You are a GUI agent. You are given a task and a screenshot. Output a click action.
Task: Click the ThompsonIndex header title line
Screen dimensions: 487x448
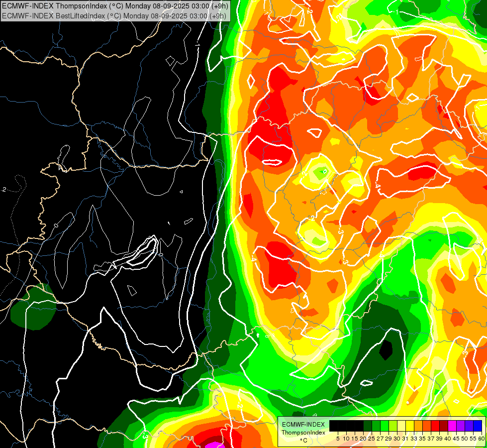click(x=115, y=5)
